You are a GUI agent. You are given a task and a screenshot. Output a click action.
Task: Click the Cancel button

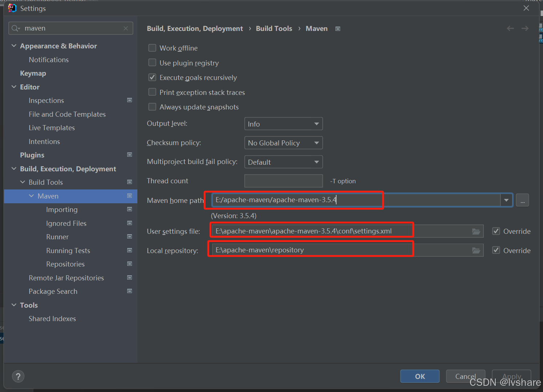[466, 376]
